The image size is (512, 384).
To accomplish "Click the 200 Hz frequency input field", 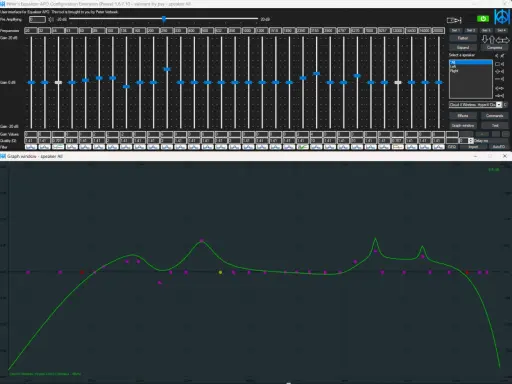I will click(x=153, y=31).
